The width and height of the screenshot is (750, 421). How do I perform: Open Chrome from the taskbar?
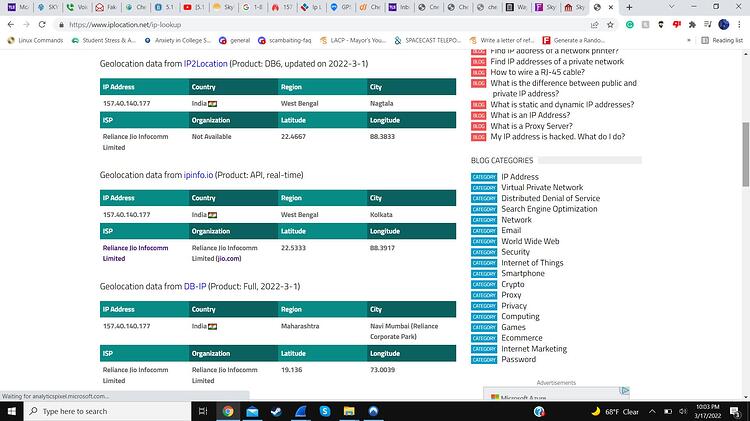point(228,411)
